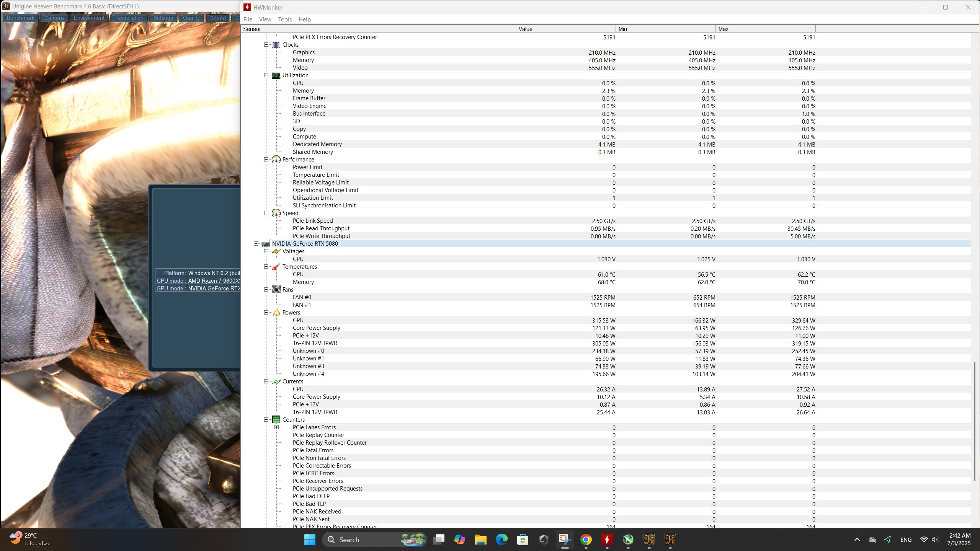Open Wi-Fi network settings in system tray
The height and width of the screenshot is (551, 980).
[924, 540]
